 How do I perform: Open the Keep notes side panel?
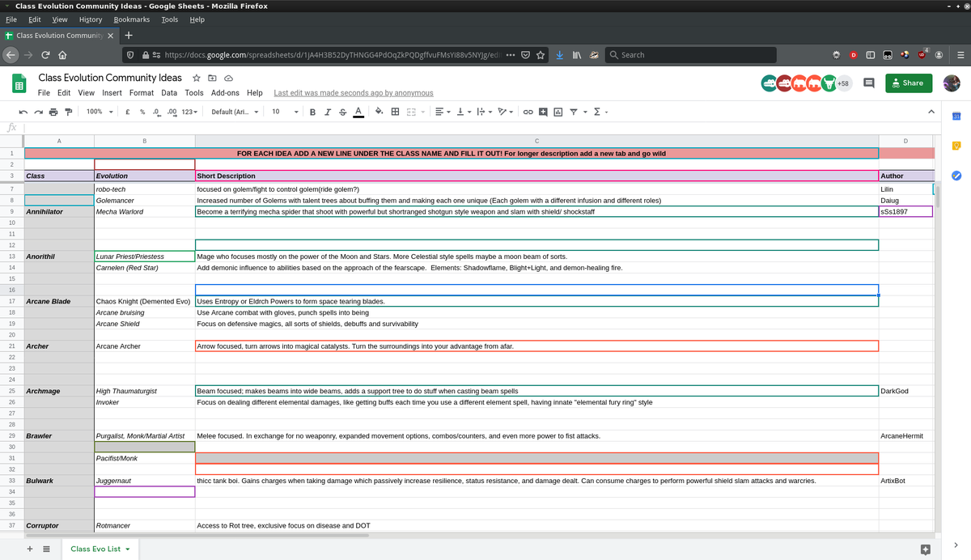point(956,146)
